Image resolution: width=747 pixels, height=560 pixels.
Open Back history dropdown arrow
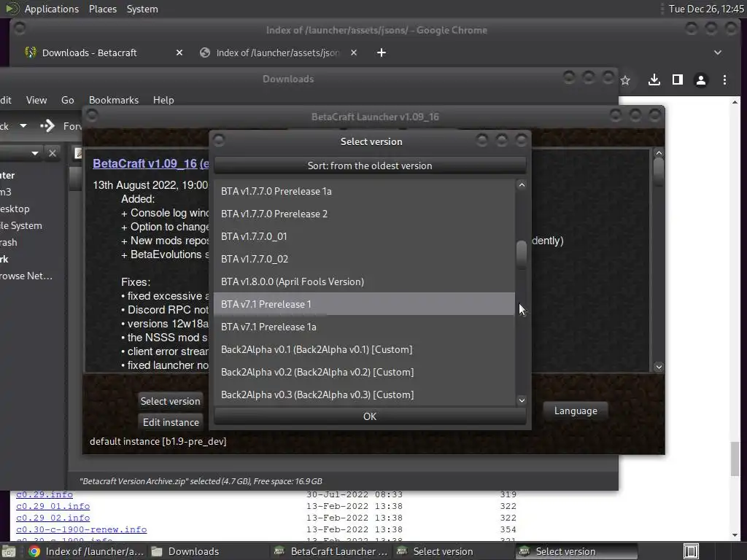coord(23,126)
